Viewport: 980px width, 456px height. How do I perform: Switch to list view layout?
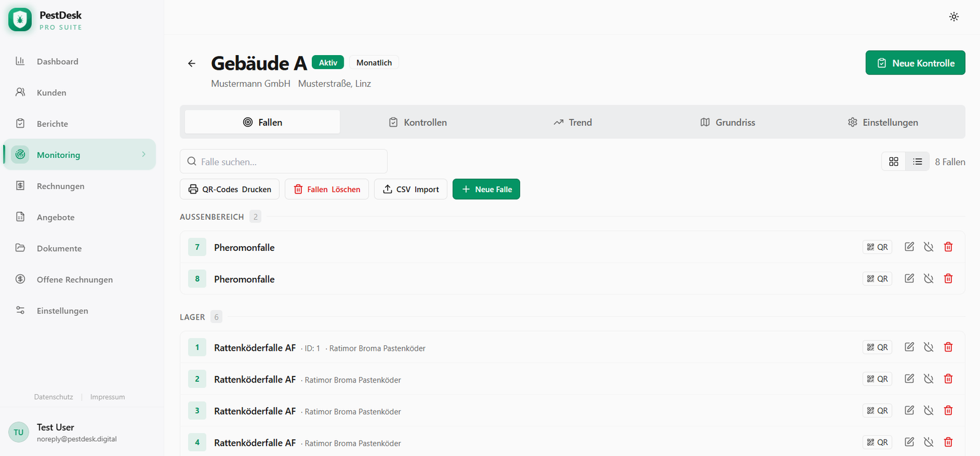point(917,162)
